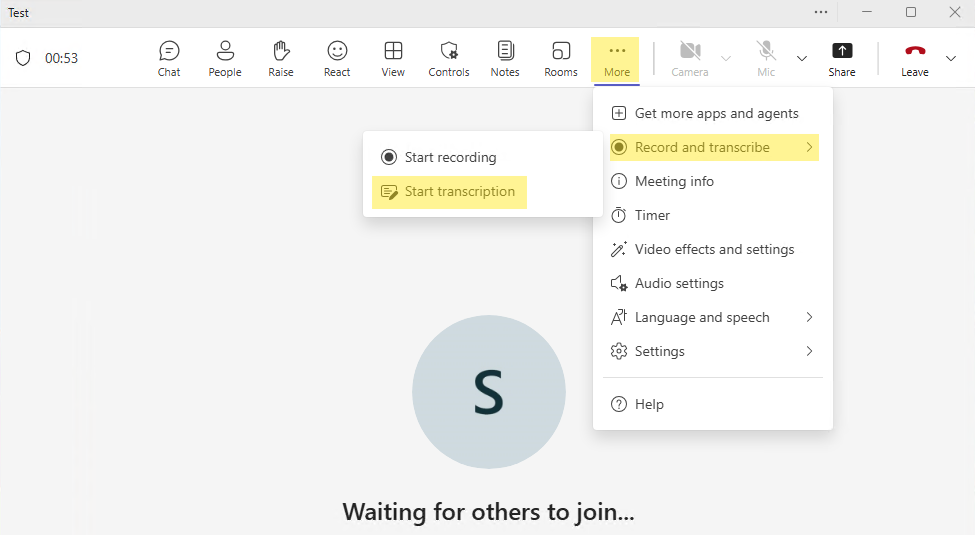Unmute the Mic
975x535 pixels.
click(x=766, y=58)
